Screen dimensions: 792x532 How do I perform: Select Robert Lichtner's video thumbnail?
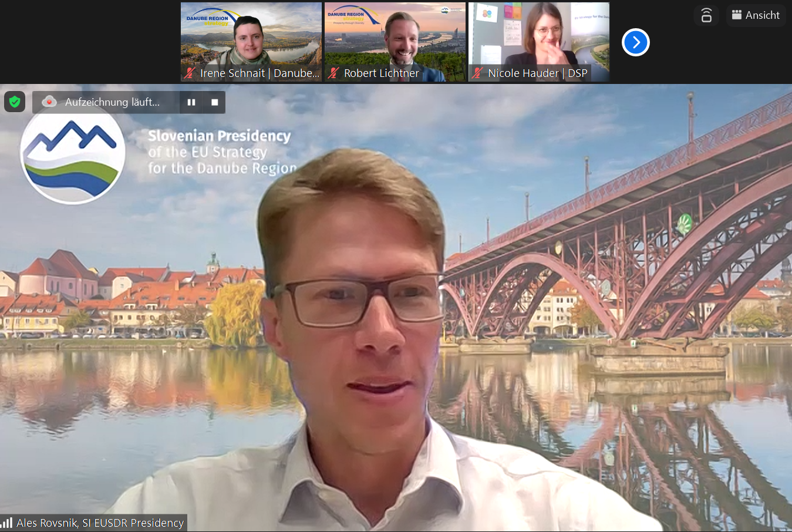click(395, 35)
